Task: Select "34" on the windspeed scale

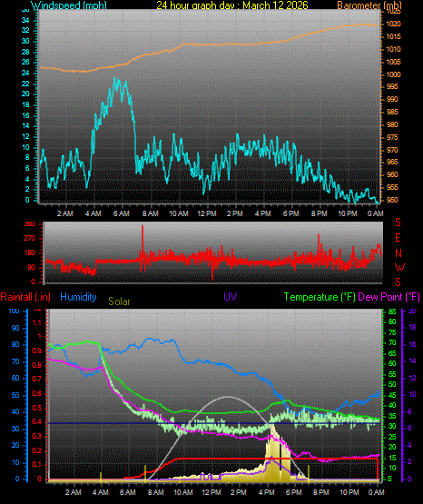Action: 25,21
